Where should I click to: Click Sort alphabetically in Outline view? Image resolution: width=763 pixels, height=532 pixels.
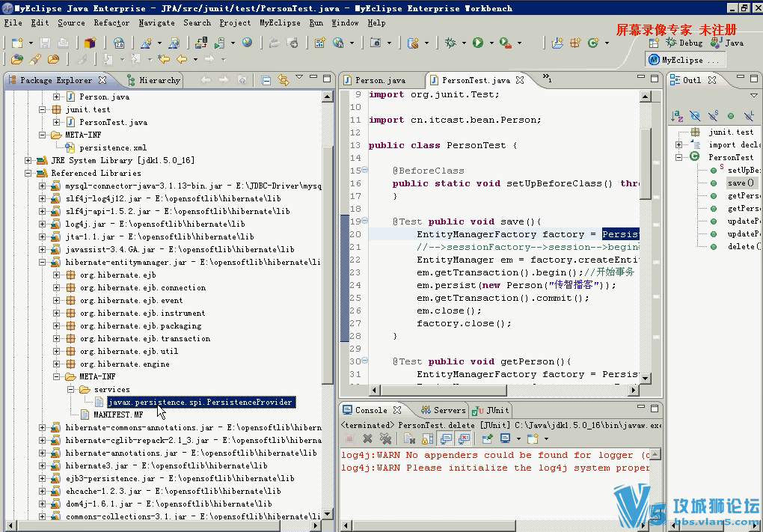tap(677, 116)
